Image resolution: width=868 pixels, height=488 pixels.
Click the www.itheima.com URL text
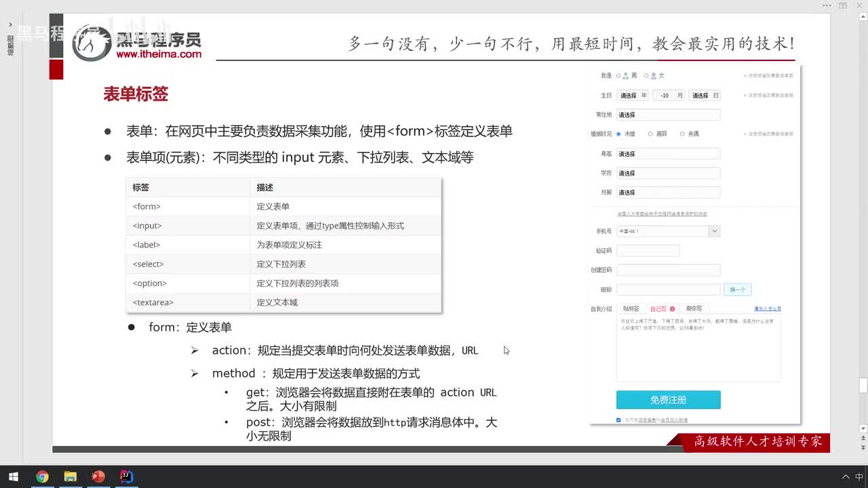[159, 54]
